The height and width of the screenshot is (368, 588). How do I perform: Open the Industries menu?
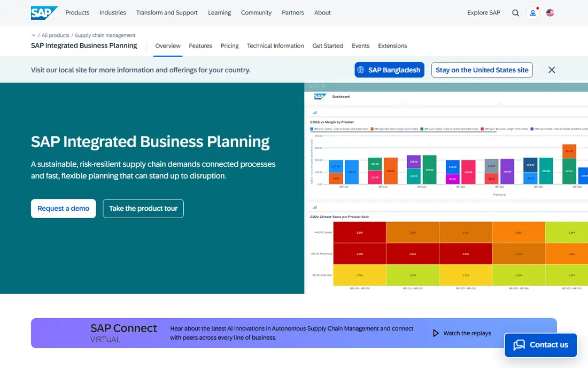pyautogui.click(x=112, y=13)
